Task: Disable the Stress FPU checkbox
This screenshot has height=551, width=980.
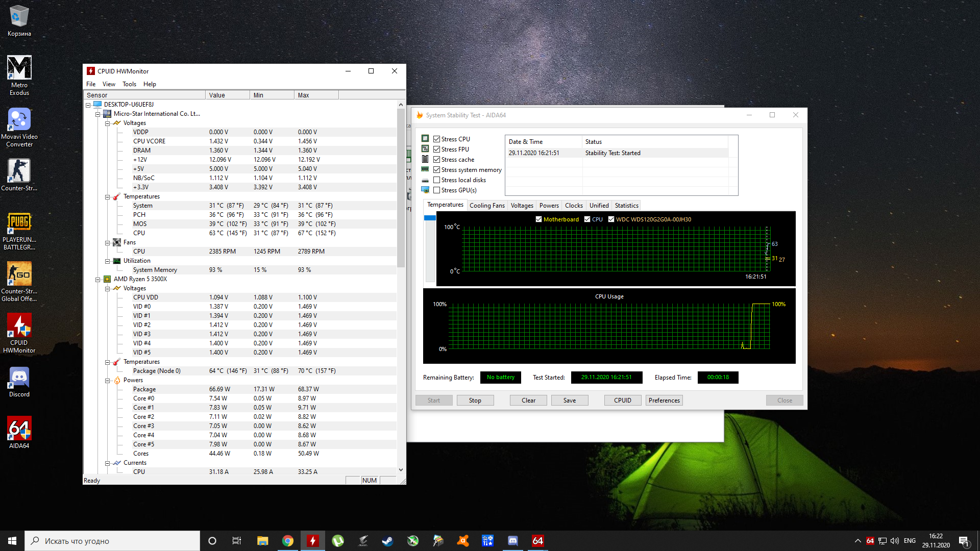Action: (436, 149)
